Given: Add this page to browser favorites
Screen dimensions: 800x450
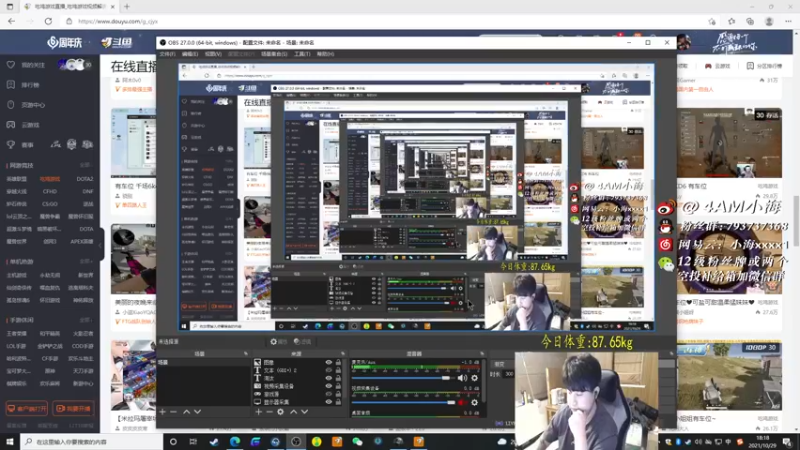Looking at the screenshot, I should coord(712,21).
